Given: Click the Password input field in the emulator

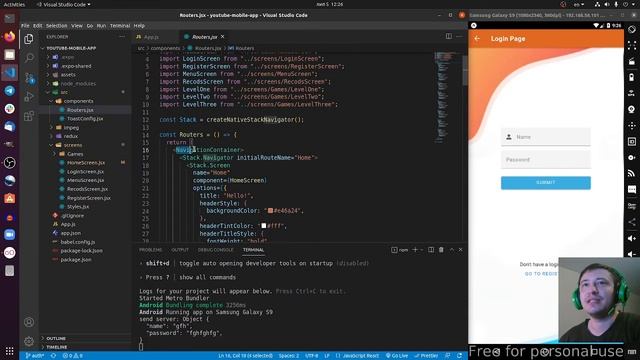Looking at the screenshot, I should (x=546, y=160).
